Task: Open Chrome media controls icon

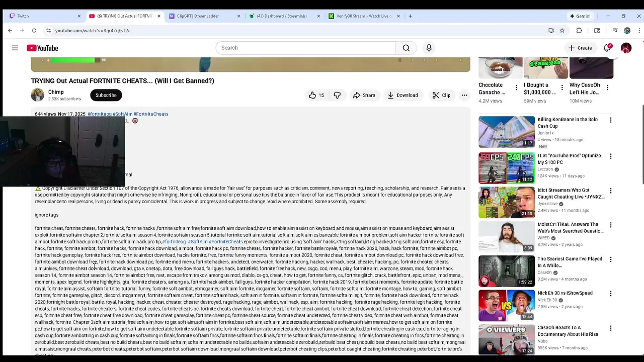Action: (x=615, y=31)
